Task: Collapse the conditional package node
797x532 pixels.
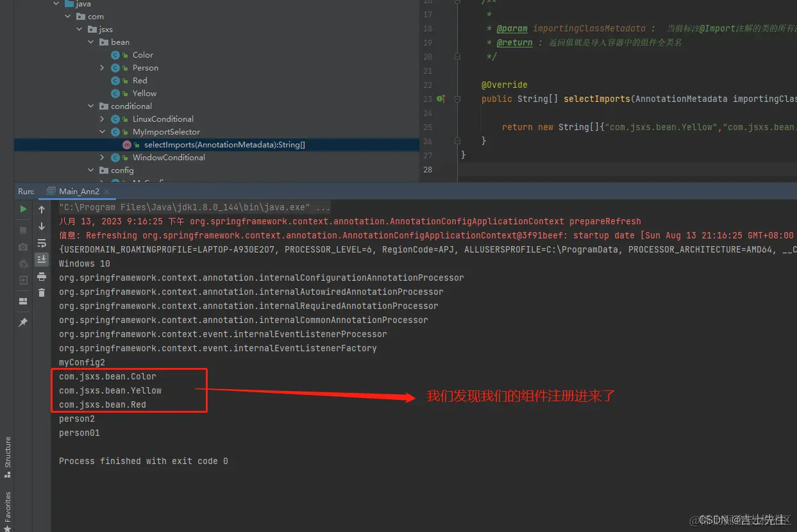Action: pyautogui.click(x=91, y=106)
